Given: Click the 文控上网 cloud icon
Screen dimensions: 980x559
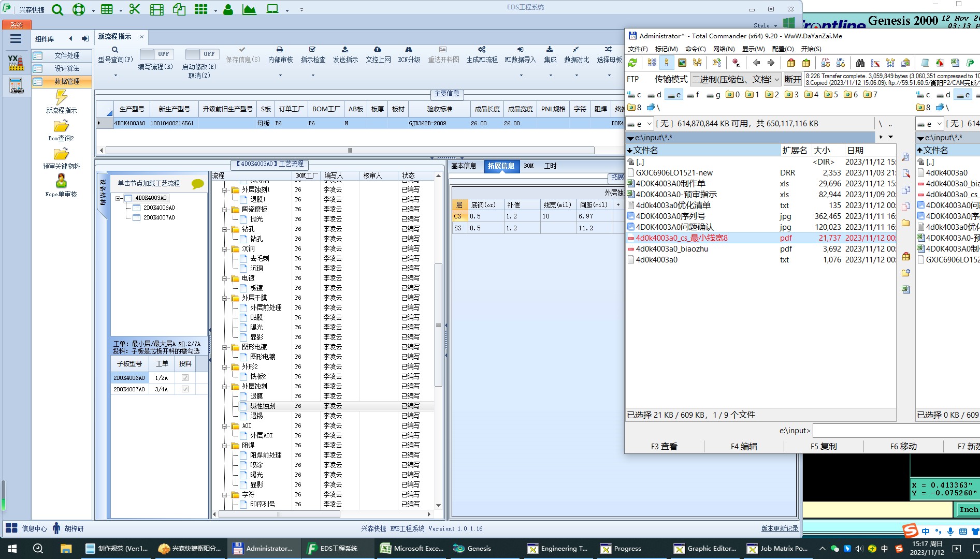Looking at the screenshot, I should click(x=378, y=50).
